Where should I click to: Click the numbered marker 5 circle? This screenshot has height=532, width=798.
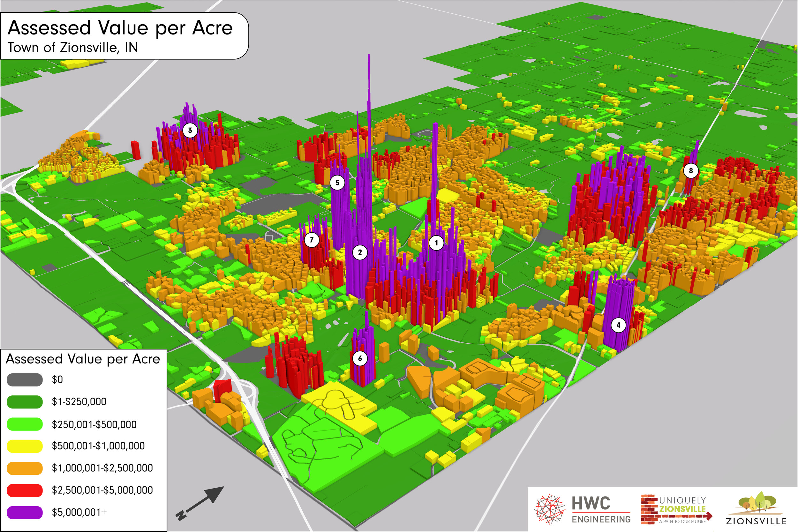coord(337,183)
